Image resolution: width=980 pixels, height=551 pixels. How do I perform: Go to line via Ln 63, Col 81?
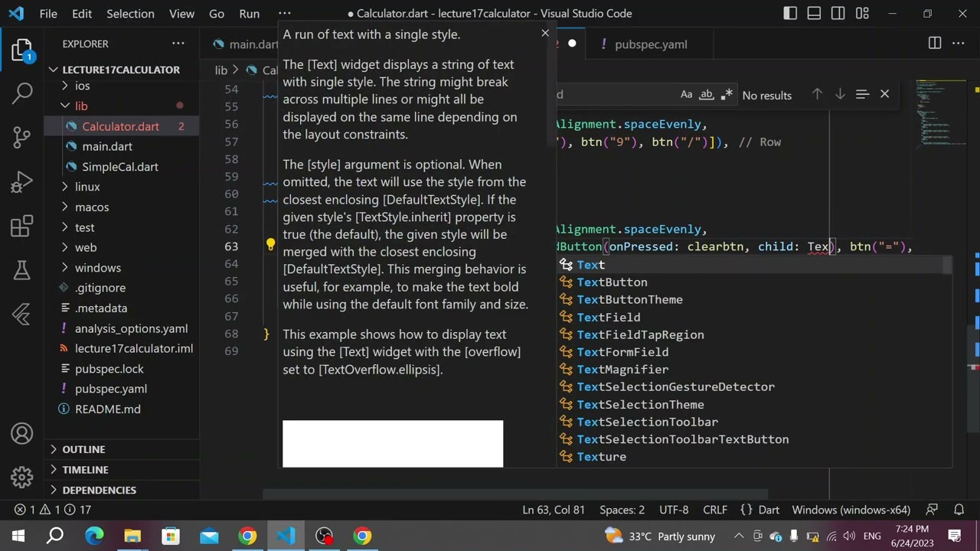[x=554, y=510]
